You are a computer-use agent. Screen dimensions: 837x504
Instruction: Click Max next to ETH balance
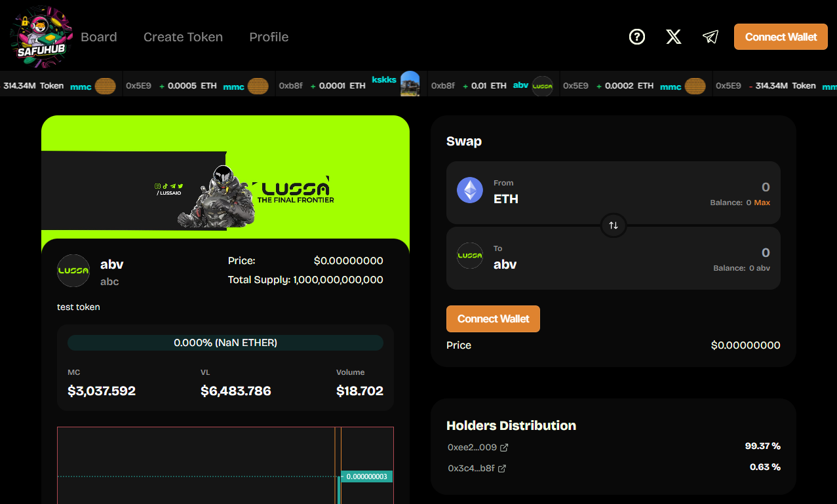[x=762, y=203]
